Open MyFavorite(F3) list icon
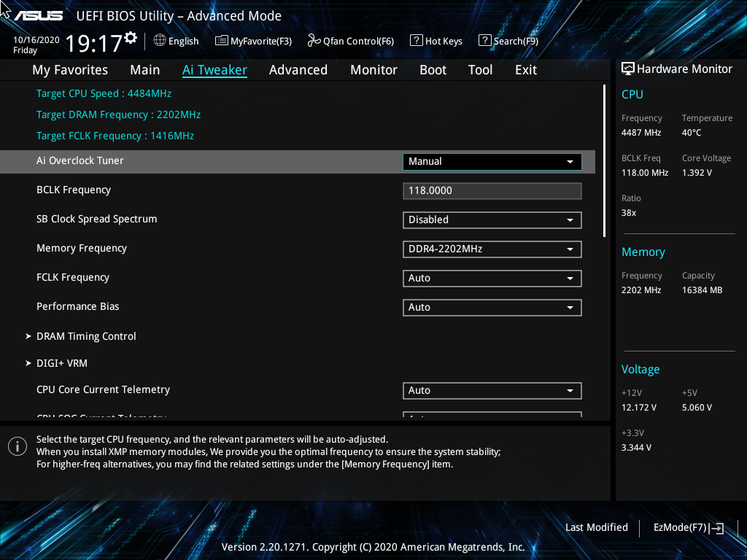This screenshot has height=560, width=747. (x=222, y=41)
